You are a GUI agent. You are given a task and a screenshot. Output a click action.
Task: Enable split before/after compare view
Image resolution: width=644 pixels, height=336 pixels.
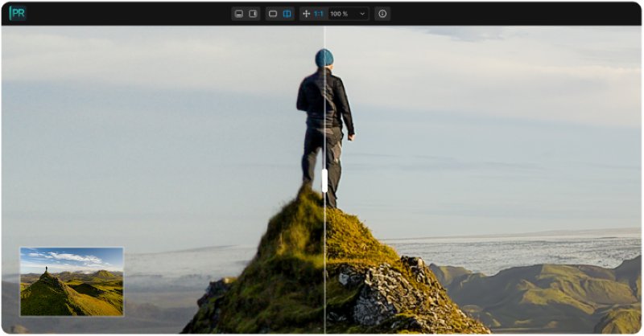tap(287, 14)
